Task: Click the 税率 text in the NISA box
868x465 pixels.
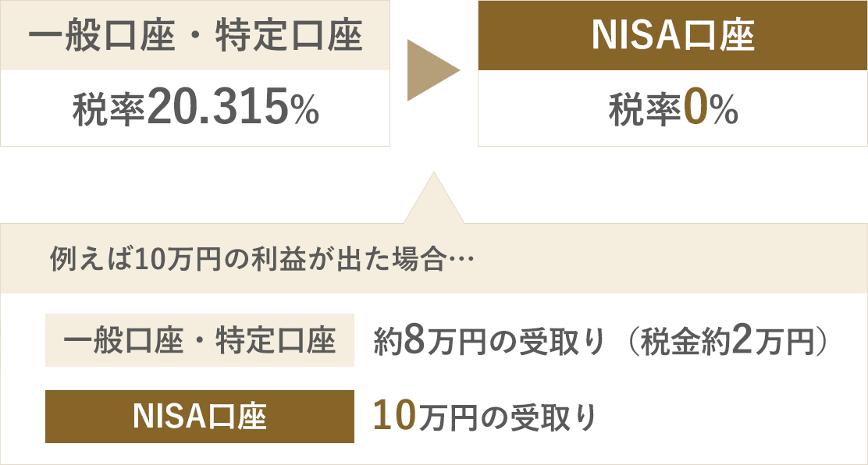Action: pyautogui.click(x=645, y=111)
